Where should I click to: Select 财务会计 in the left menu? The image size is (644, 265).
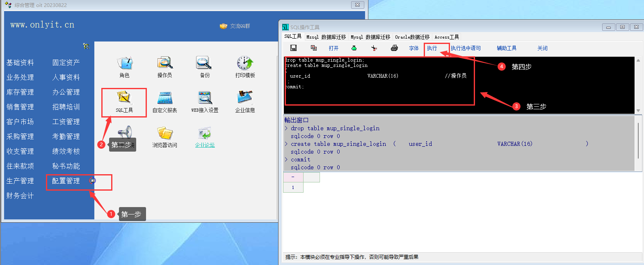(20, 196)
